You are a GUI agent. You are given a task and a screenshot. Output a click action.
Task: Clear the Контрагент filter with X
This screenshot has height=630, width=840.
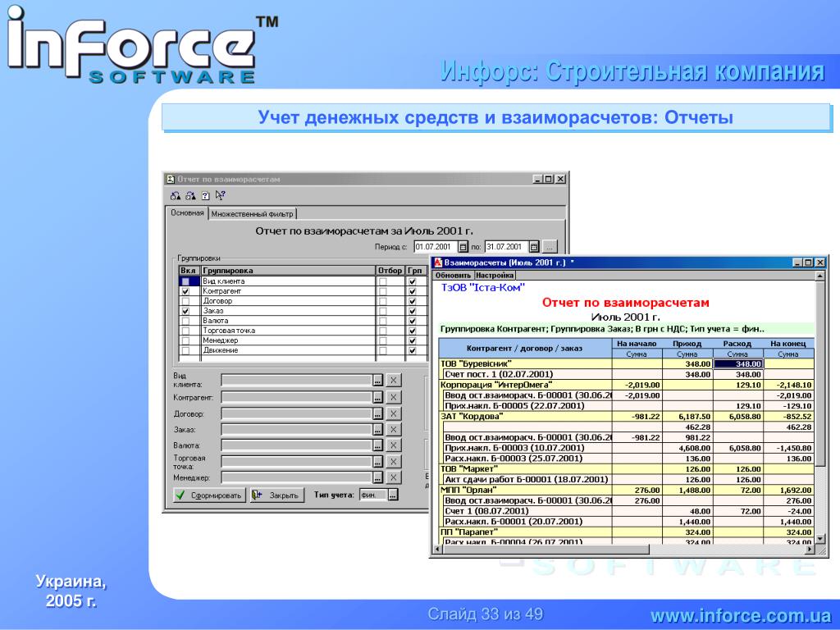pyautogui.click(x=393, y=398)
